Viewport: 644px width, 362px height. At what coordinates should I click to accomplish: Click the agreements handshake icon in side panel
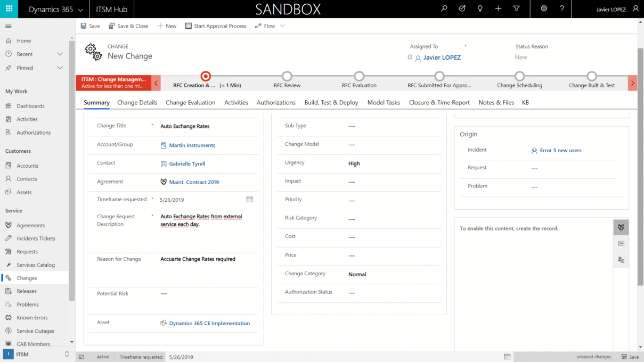click(x=621, y=227)
